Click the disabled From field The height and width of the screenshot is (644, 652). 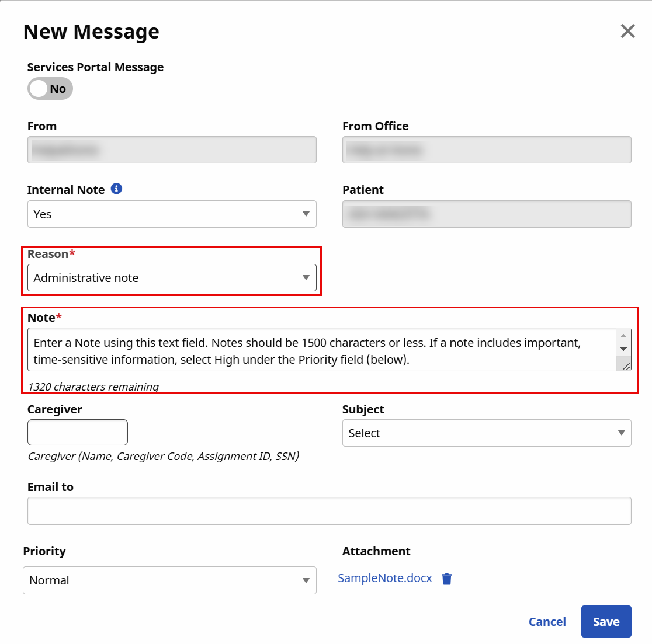pyautogui.click(x=172, y=150)
